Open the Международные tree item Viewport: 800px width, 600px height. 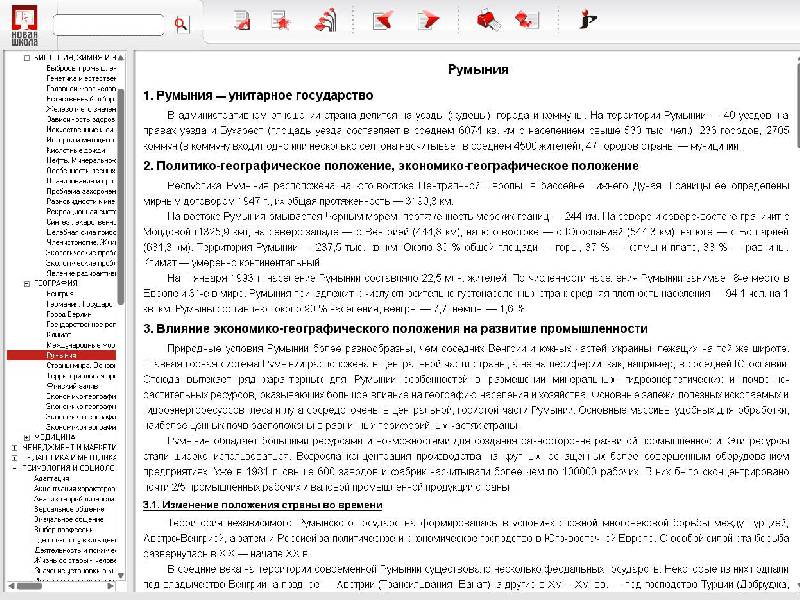pos(81,345)
